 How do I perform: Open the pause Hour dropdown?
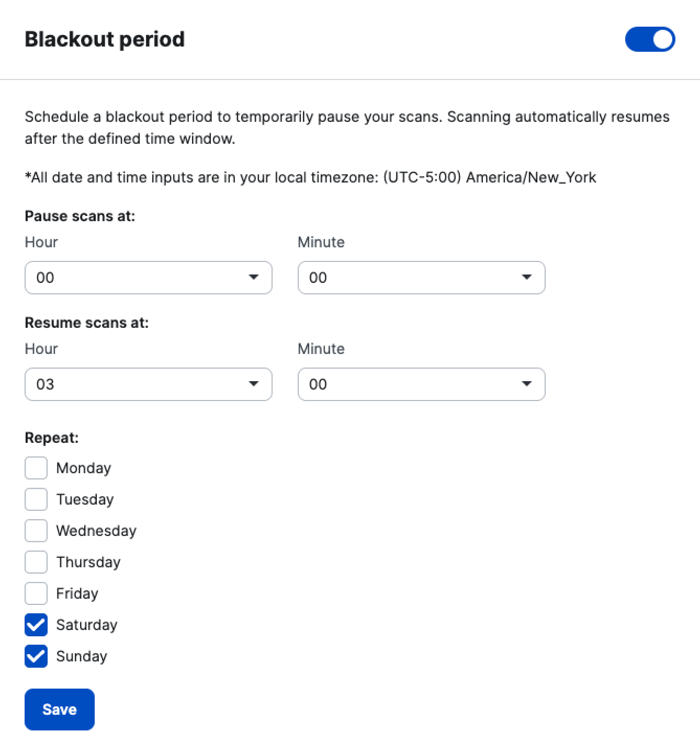pos(148,278)
